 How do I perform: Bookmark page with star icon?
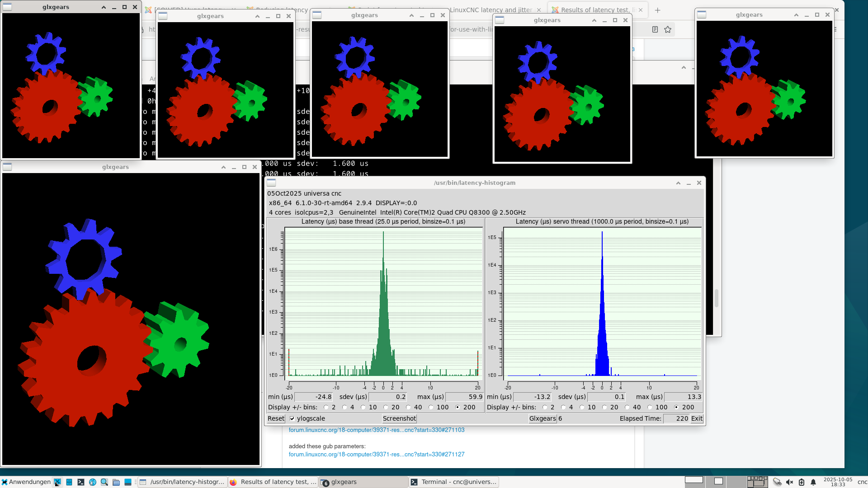668,30
